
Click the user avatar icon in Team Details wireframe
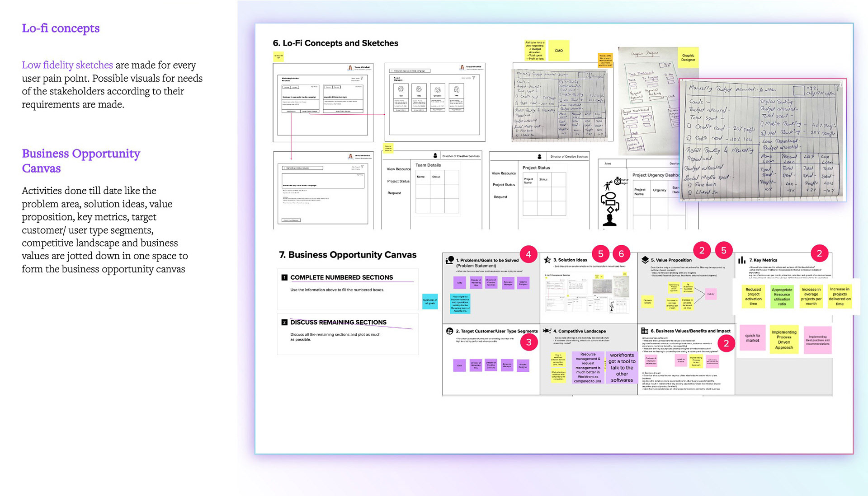pyautogui.click(x=435, y=156)
